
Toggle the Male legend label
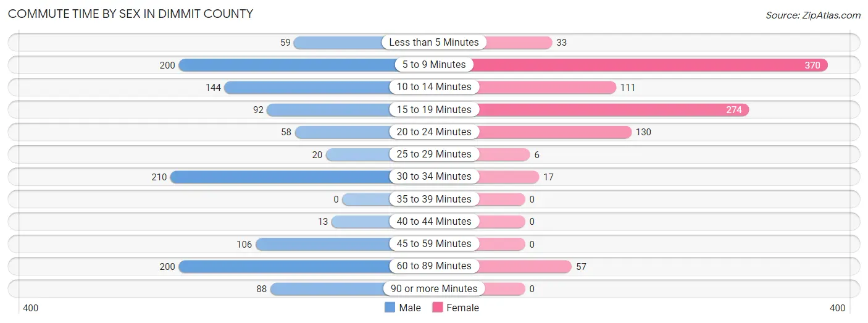410,308
